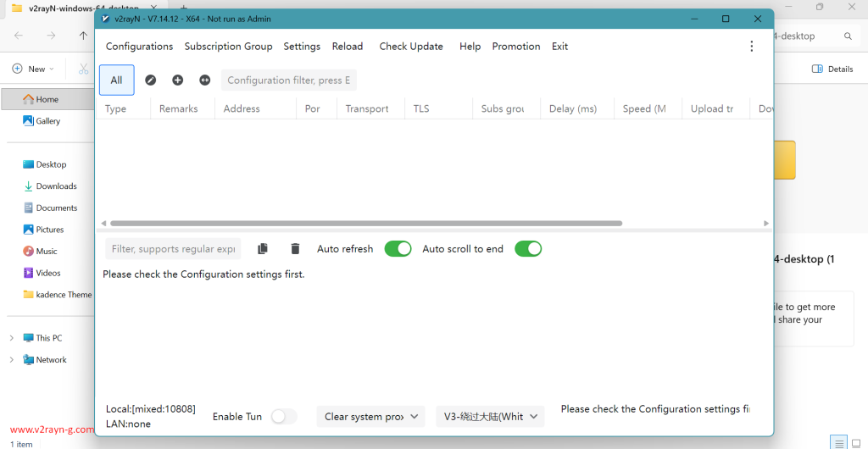This screenshot has height=449, width=868.
Task: Click the copy log icon
Action: [263, 249]
